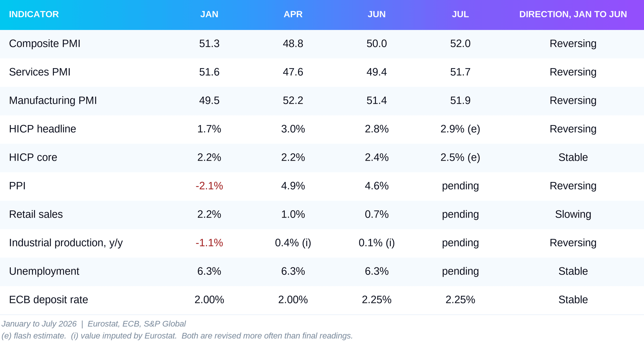Click the red PPI January value -2.1%
The width and height of the screenshot is (644, 346).
coord(209,186)
